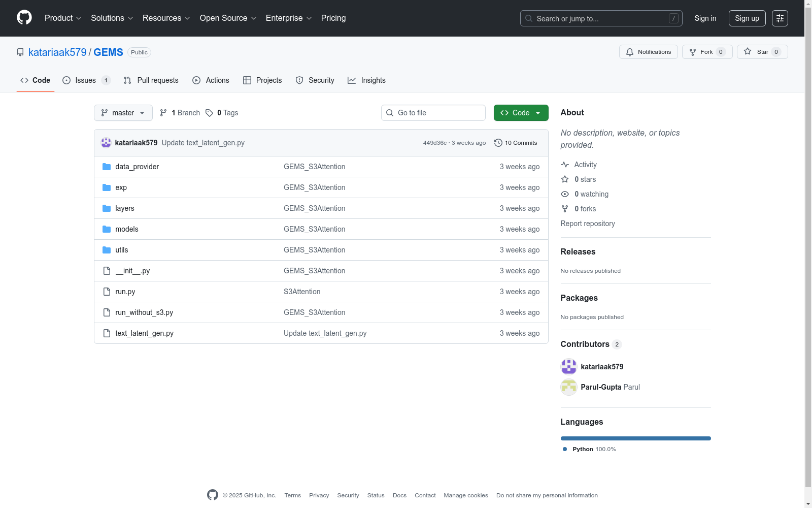Expand the Open Source menu

coord(228,18)
